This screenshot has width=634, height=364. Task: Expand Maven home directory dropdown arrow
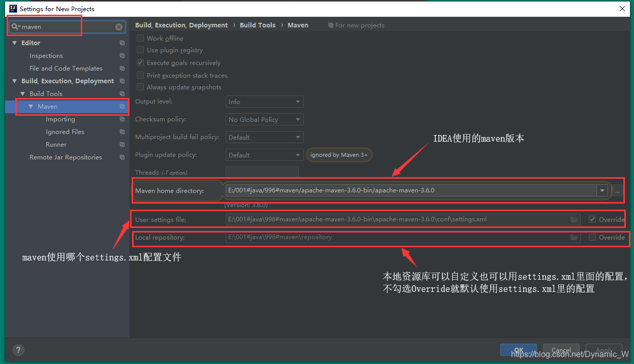click(603, 191)
